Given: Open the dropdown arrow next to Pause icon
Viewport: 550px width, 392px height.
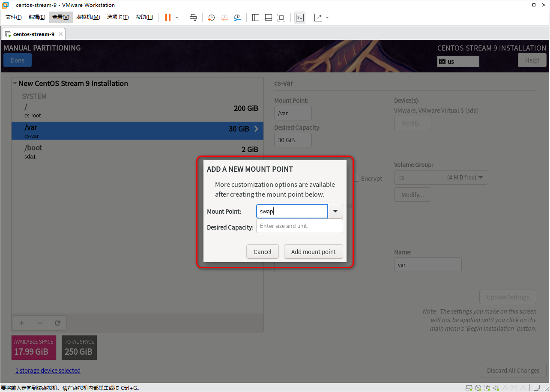Looking at the screenshot, I should (177, 18).
